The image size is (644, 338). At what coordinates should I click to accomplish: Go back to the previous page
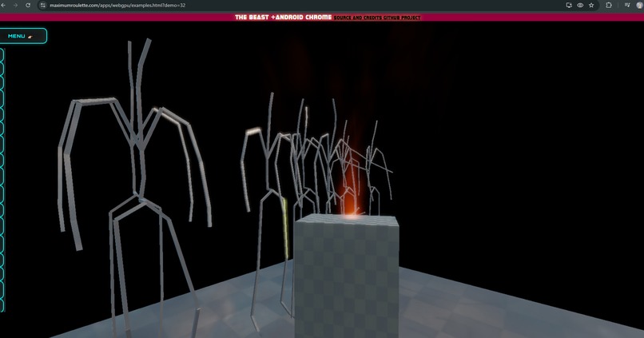pyautogui.click(x=4, y=6)
